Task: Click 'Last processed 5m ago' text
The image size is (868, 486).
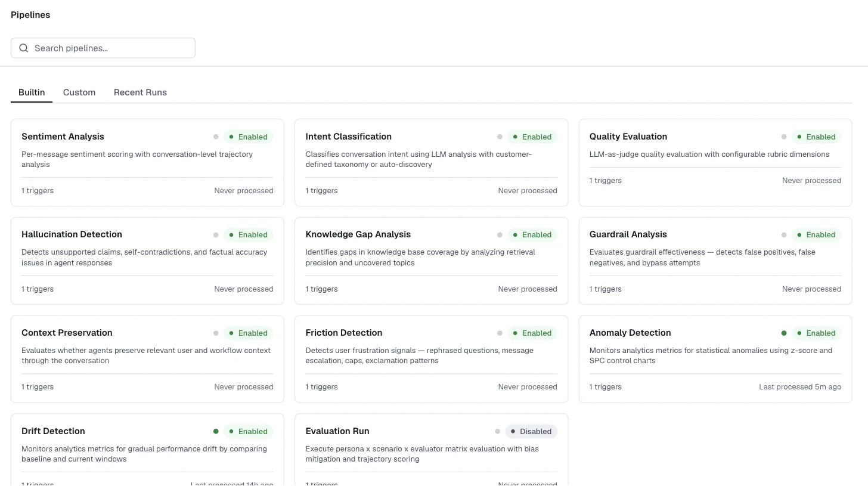Action: pos(800,387)
